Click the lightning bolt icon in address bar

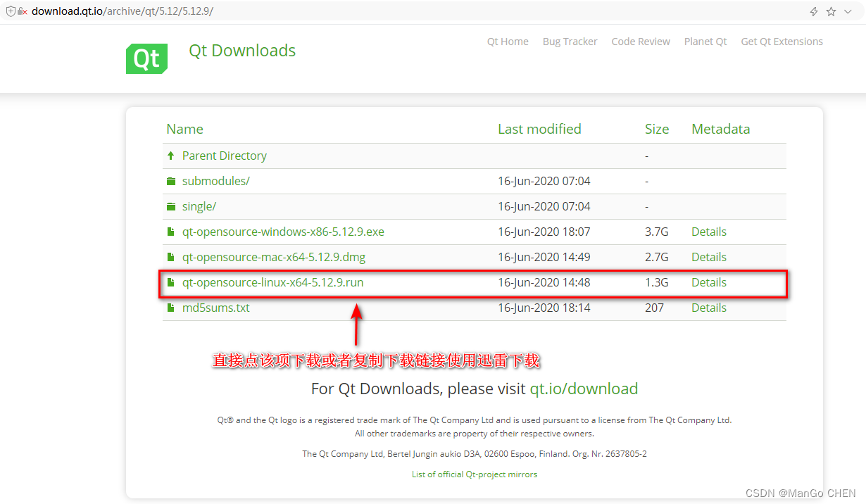click(814, 11)
